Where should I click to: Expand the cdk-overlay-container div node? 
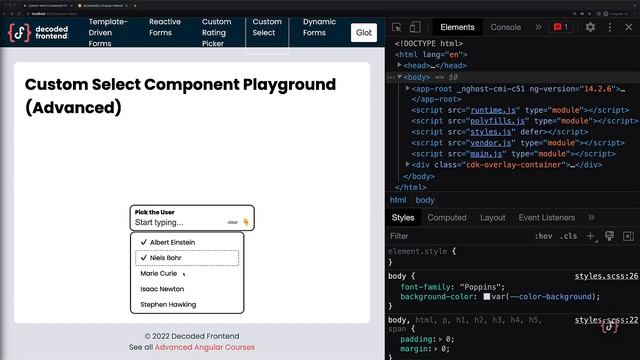pyautogui.click(x=407, y=164)
